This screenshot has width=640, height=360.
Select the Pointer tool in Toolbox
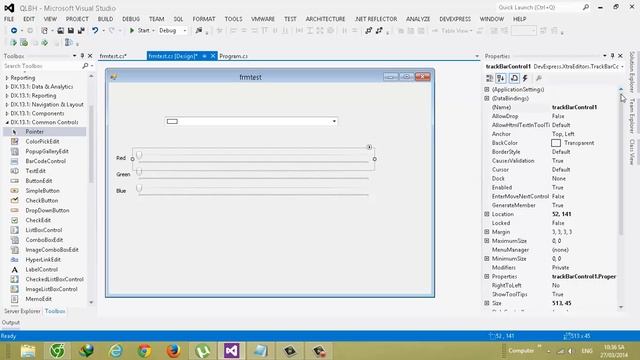[x=44, y=131]
